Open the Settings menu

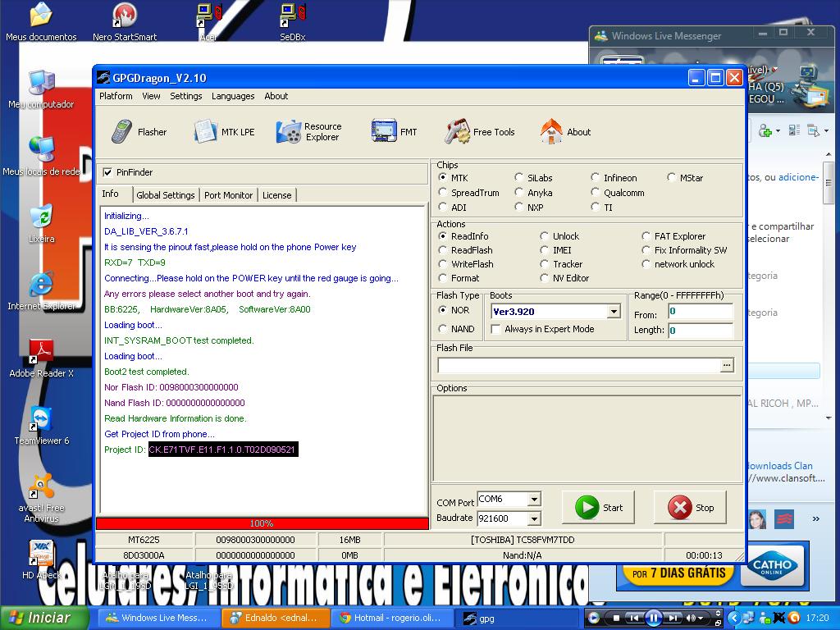pos(186,96)
